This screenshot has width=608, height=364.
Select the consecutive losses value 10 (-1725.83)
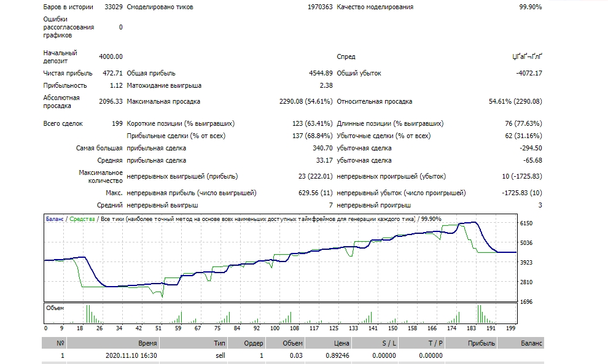522,176
